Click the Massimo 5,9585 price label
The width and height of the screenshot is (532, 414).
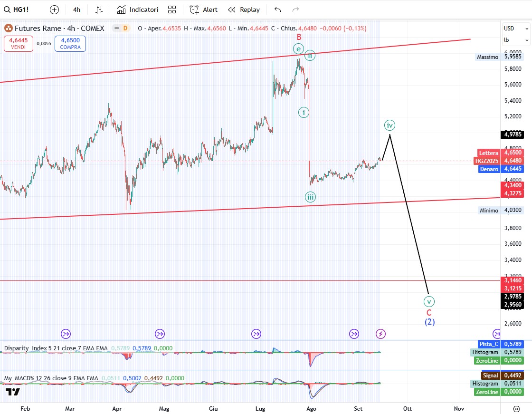[x=499, y=57]
